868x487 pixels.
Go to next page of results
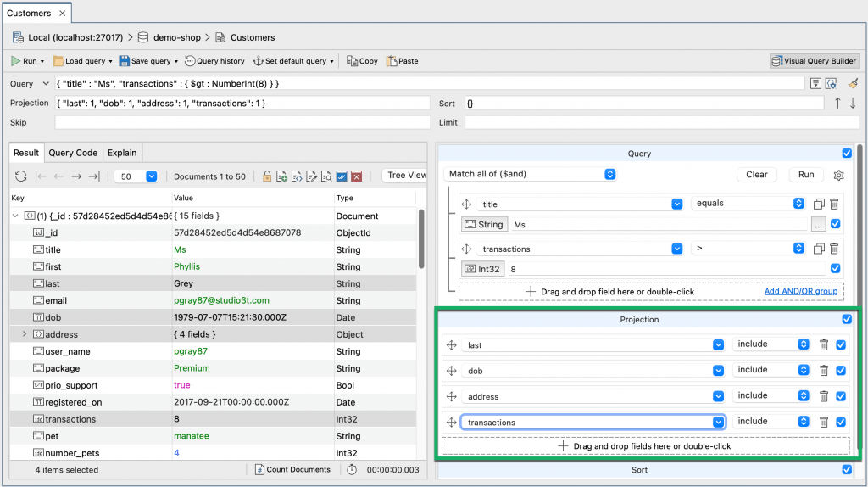[x=76, y=176]
